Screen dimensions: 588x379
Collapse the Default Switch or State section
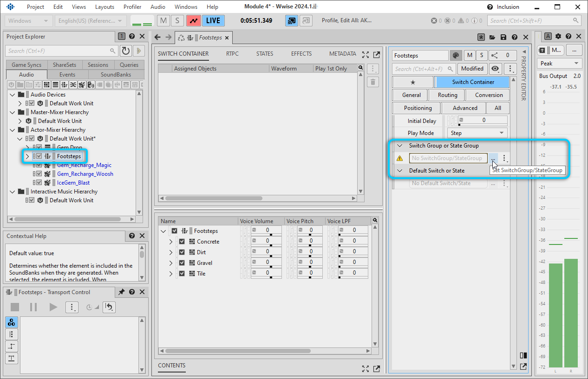[399, 171]
